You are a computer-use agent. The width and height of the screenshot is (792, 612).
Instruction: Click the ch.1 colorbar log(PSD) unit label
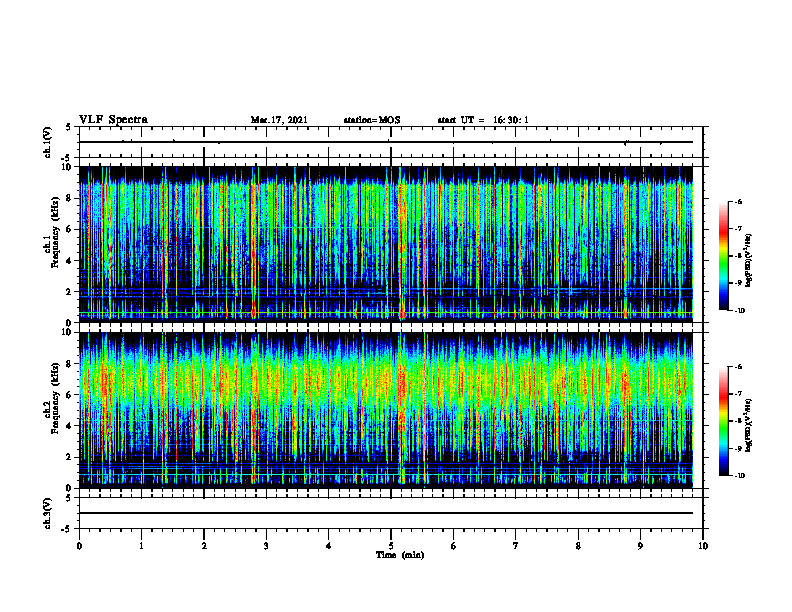(x=750, y=261)
